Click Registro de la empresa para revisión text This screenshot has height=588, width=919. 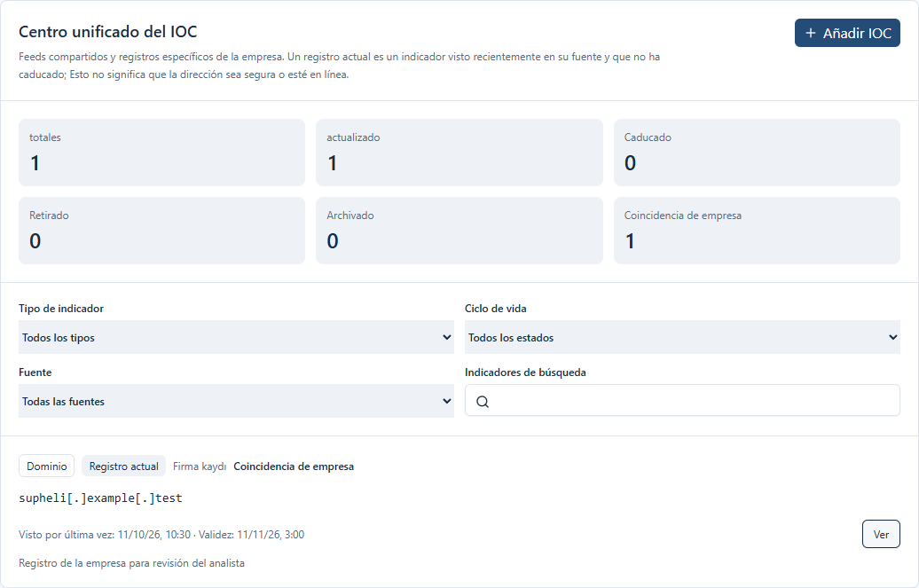131,563
